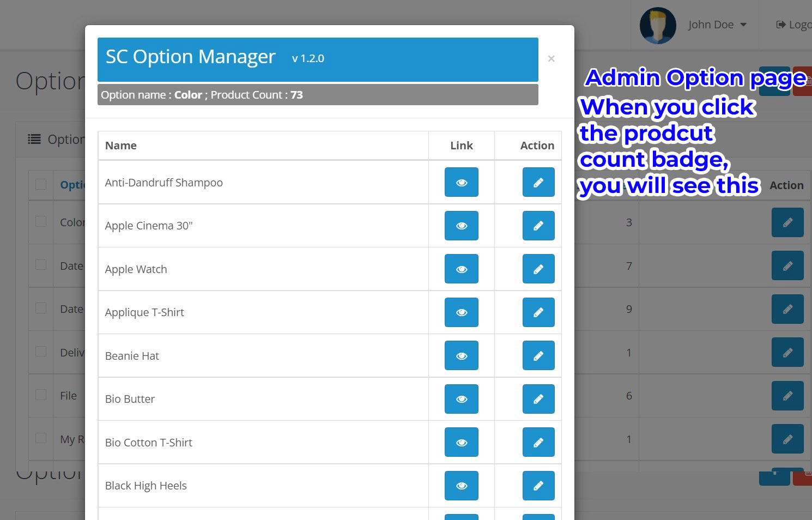This screenshot has height=520, width=812.
Task: Check the box for the Color option row
Action: coord(41,221)
